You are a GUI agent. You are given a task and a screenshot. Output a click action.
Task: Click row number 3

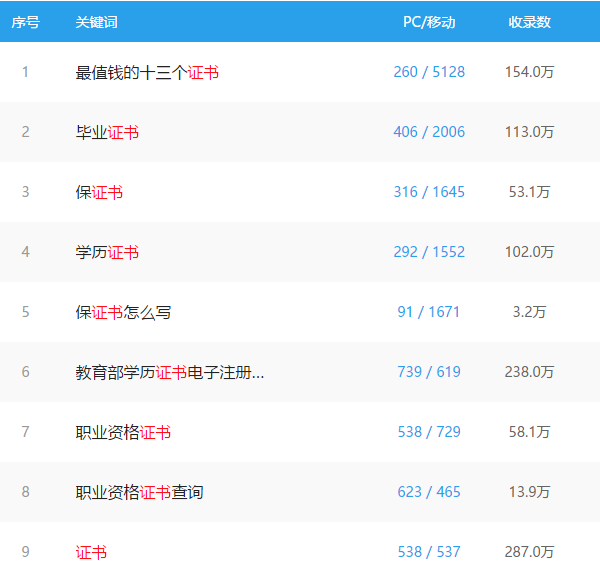point(25,192)
